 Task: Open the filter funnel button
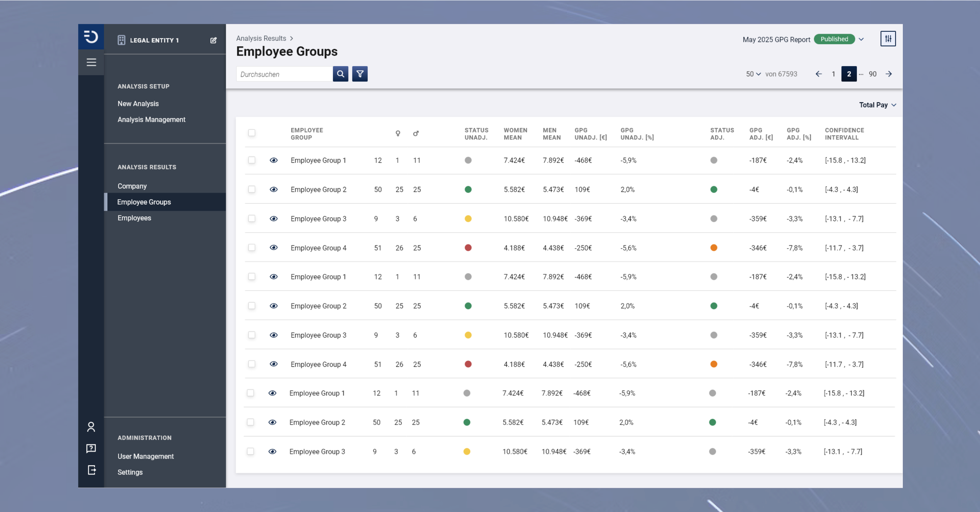click(359, 74)
